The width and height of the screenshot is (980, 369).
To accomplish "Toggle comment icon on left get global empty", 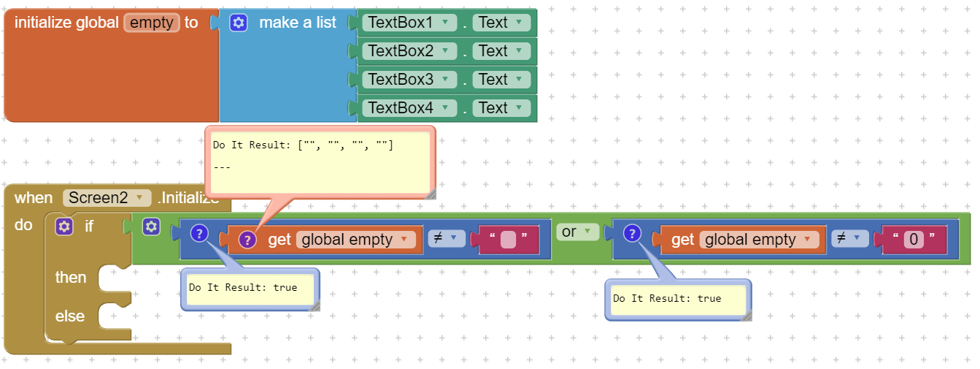I will coord(247,240).
